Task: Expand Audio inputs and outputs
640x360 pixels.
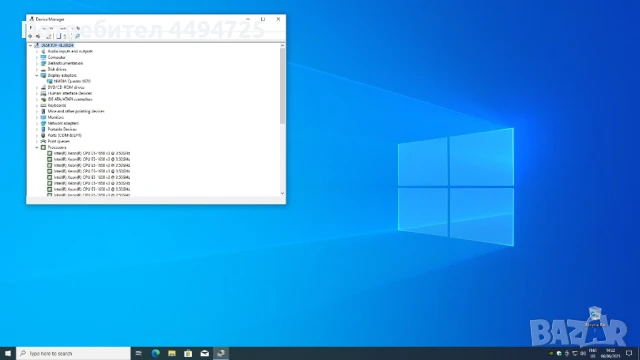Action: pyautogui.click(x=37, y=51)
